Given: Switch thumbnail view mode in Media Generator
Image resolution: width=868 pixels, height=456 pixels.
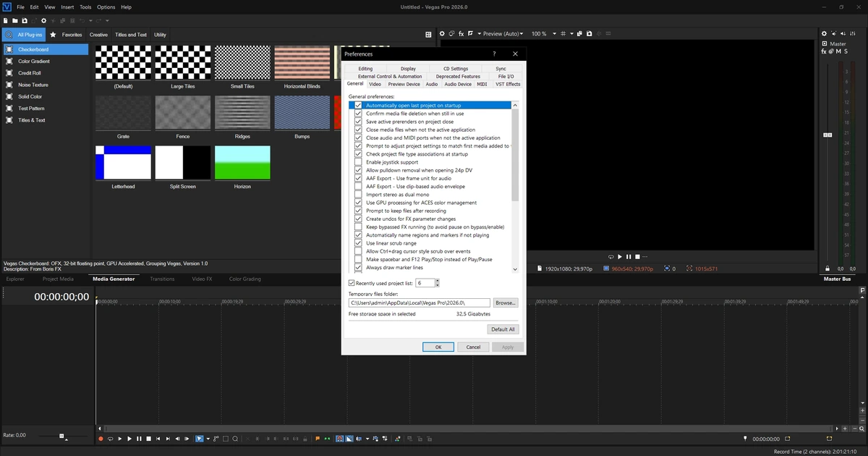Looking at the screenshot, I should pos(428,34).
